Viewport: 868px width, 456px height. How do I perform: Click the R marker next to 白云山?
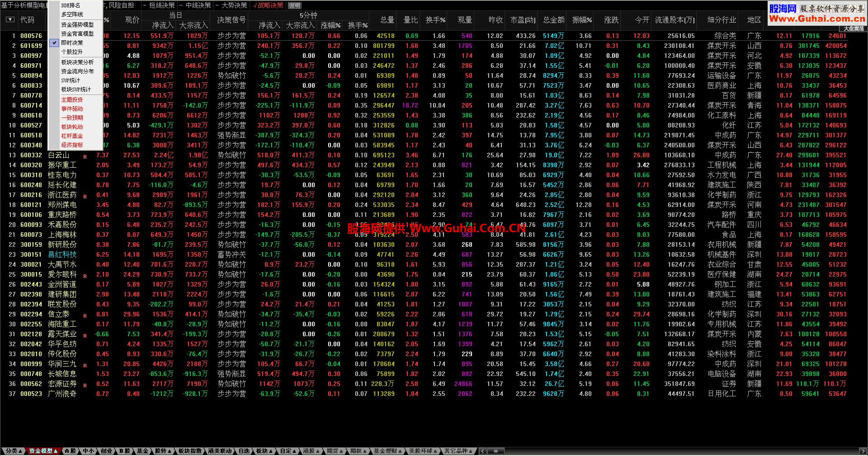tap(85, 157)
